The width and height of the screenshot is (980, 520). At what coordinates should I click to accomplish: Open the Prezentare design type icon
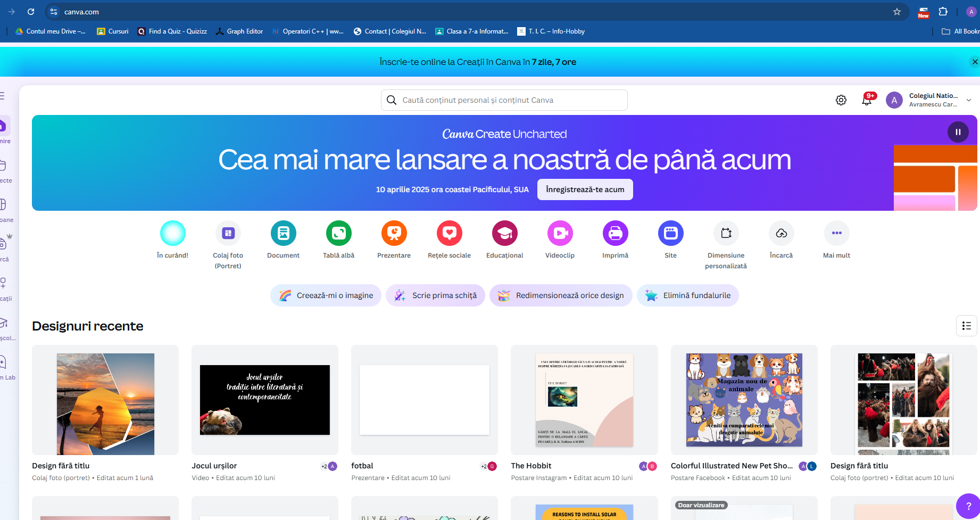click(x=394, y=233)
